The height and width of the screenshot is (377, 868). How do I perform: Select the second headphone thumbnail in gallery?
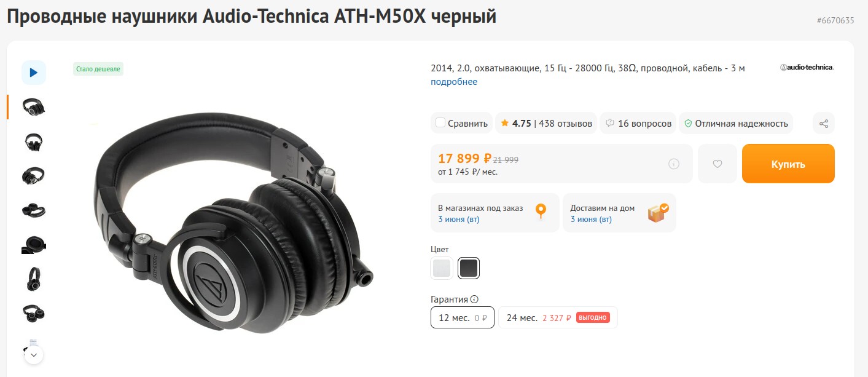34,142
